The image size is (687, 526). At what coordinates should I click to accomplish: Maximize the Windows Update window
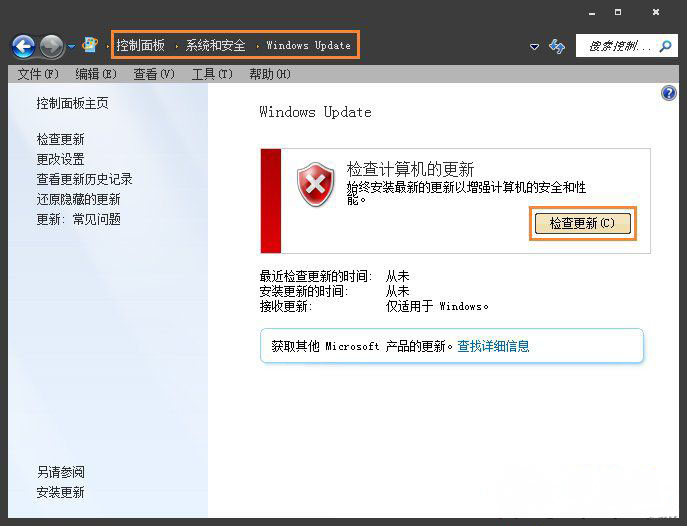click(618, 12)
